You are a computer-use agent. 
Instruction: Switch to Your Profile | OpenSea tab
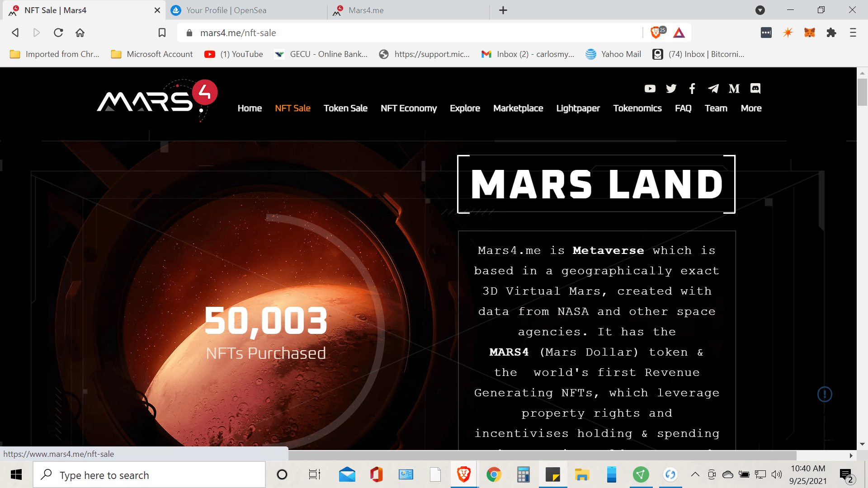point(246,10)
